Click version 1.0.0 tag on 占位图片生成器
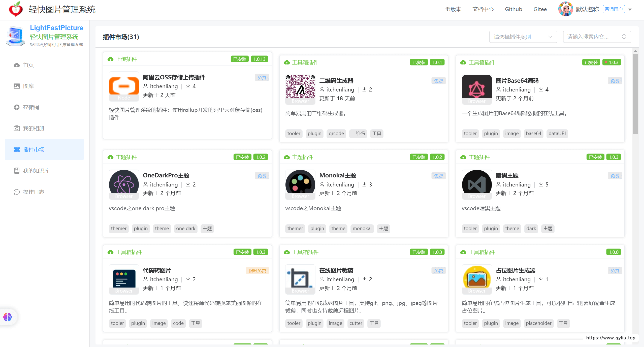 click(x=613, y=252)
